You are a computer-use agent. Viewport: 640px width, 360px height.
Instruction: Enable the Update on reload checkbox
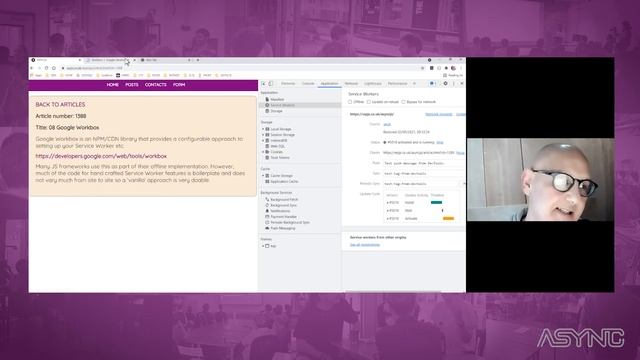369,102
